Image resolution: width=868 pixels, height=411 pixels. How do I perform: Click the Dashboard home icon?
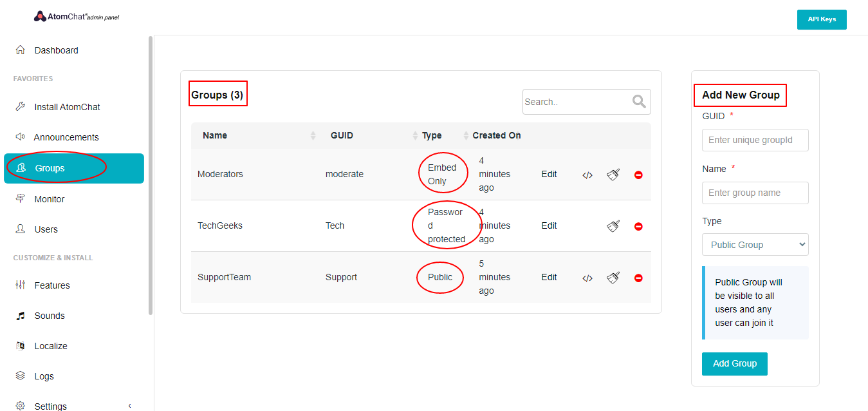pos(21,50)
